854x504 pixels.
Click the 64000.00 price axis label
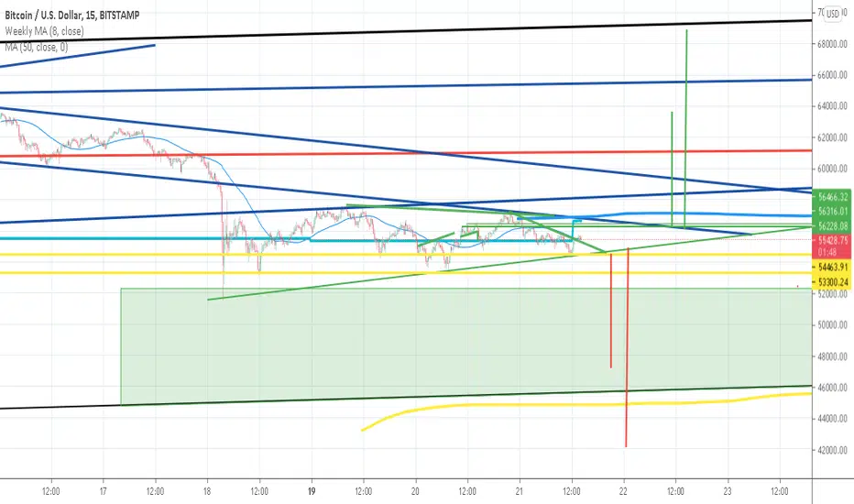pos(832,106)
